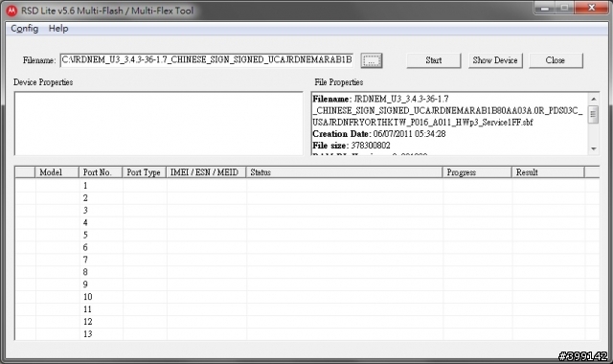The width and height of the screenshot is (613, 364).
Task: Click the Start button
Action: click(x=434, y=60)
